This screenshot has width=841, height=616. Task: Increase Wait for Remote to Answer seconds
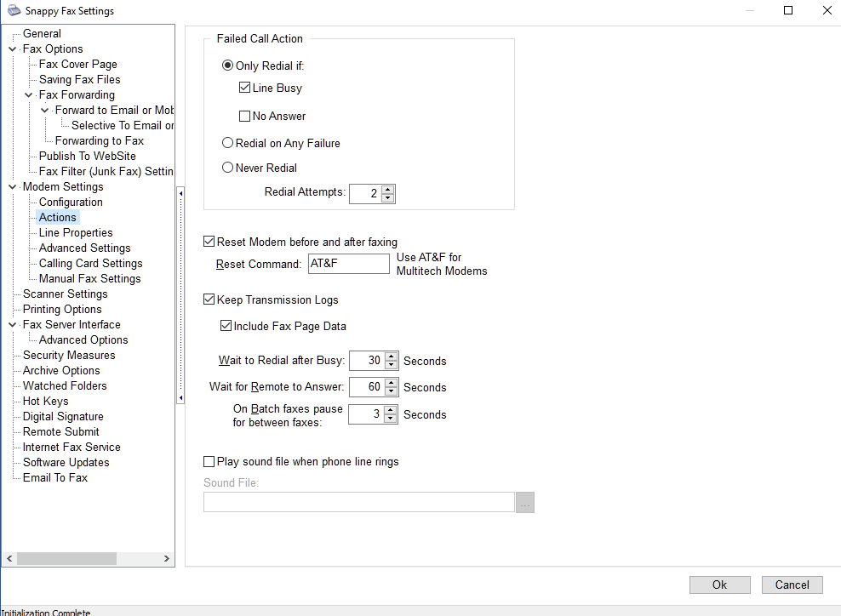[391, 383]
